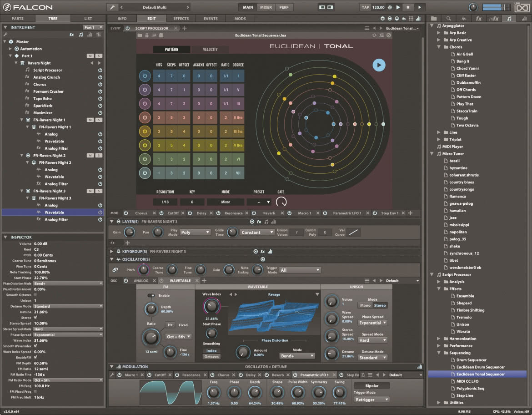
Task: Expand the Arp Basic folder
Action: [439, 33]
